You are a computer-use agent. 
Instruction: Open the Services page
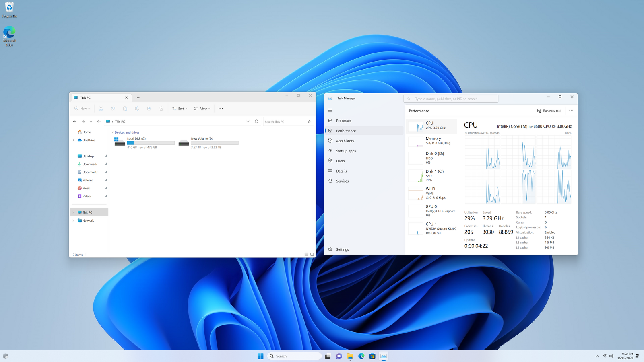pos(342,181)
